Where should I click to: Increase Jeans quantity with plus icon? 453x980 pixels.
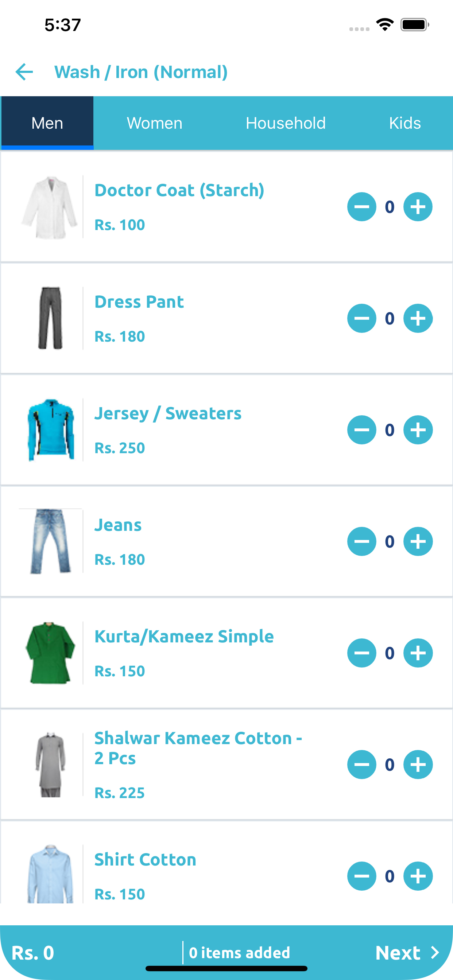(418, 541)
